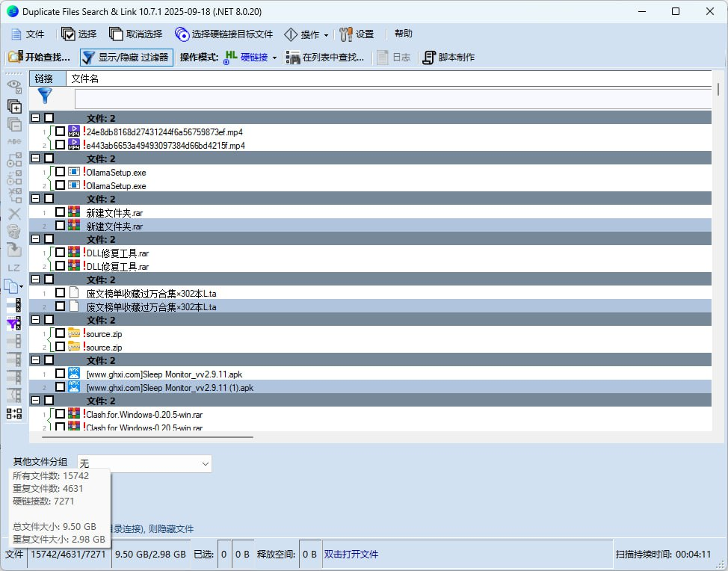Click the copy files icon in left sidebar
Screen dimensions: 728x571
[x=12, y=286]
